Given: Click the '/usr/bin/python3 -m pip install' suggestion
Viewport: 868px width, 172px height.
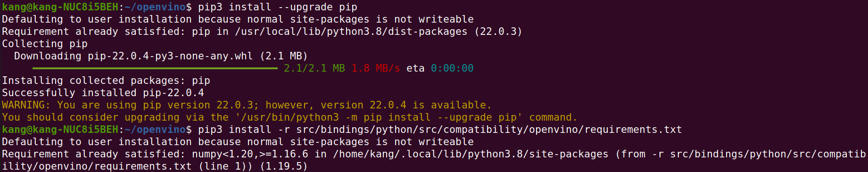Looking at the screenshot, I should point(336,117).
